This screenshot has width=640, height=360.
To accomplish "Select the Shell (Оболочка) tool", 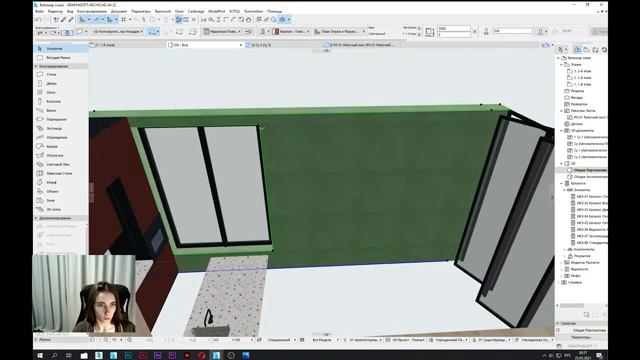I will [x=60, y=155].
